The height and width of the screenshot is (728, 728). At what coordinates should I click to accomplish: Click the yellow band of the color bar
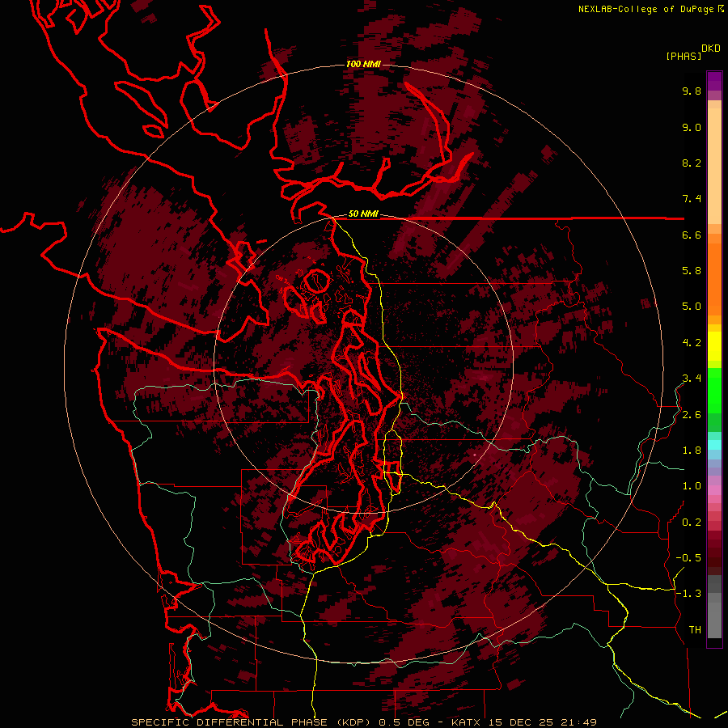click(x=714, y=346)
